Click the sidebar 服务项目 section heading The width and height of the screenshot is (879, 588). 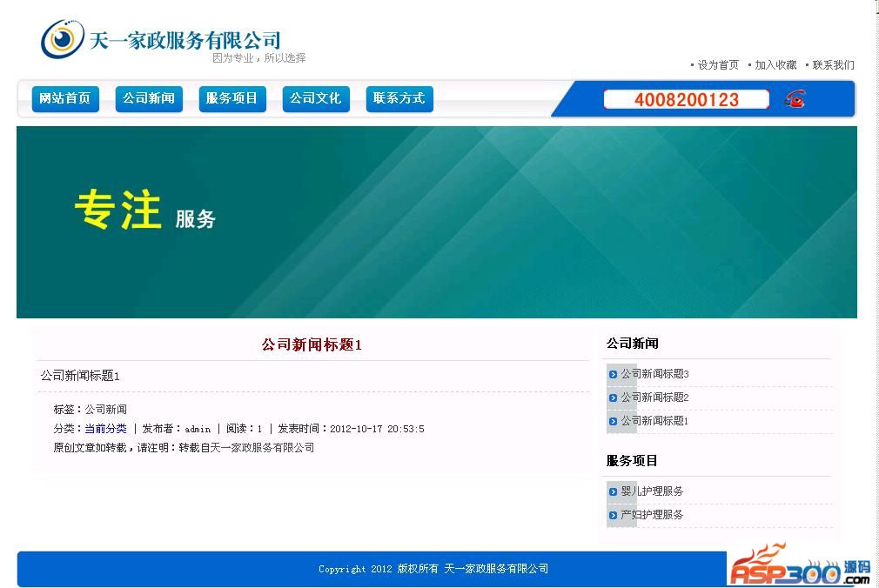(x=632, y=461)
